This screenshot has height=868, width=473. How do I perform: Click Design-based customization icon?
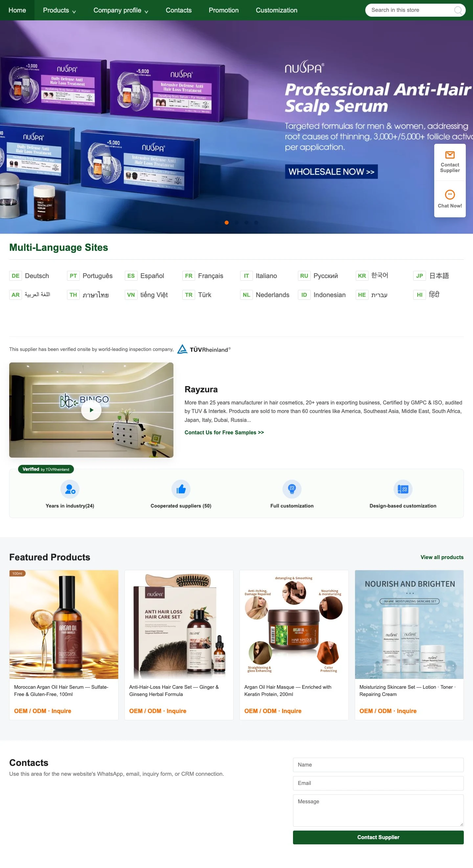403,489
